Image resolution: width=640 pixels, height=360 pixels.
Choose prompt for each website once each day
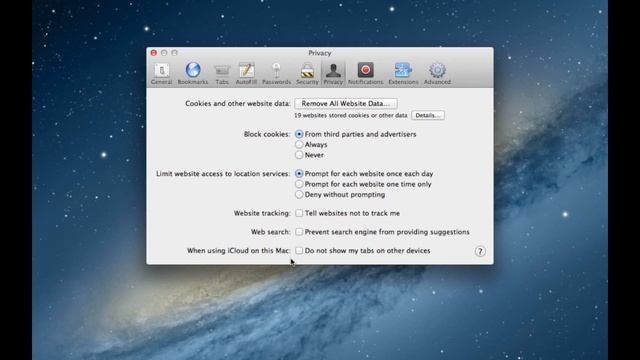(299, 173)
